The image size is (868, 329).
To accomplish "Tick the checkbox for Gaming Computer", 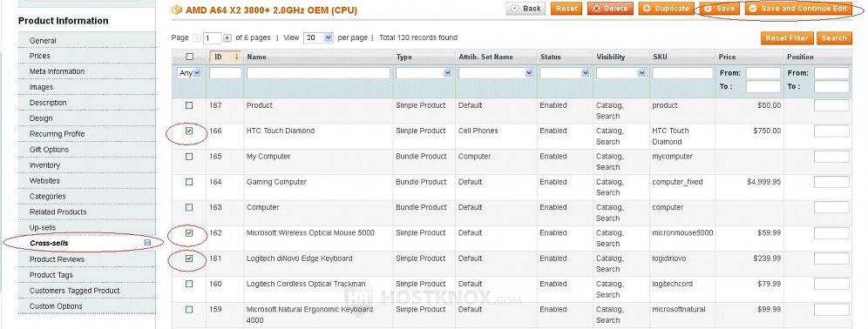I will coord(189,182).
